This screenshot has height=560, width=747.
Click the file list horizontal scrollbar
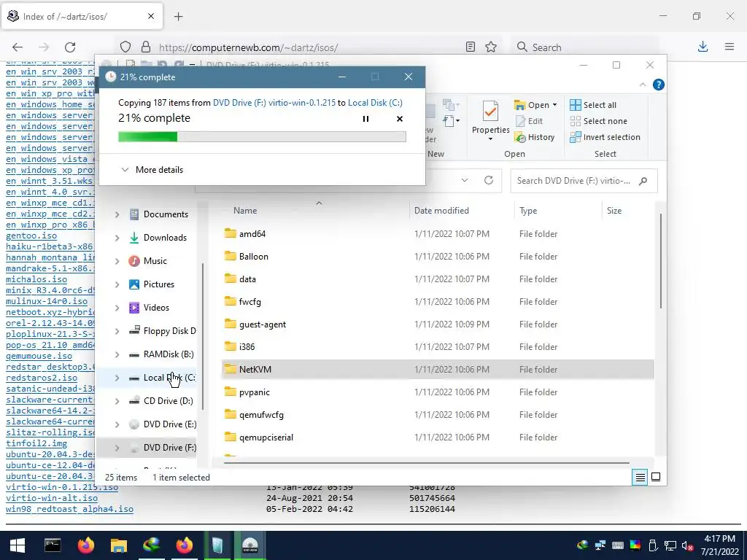(426, 462)
